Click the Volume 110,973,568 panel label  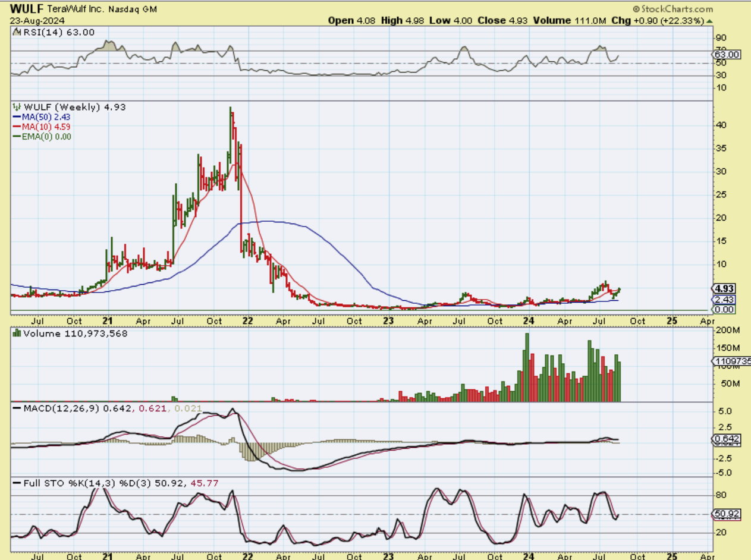coord(75,334)
